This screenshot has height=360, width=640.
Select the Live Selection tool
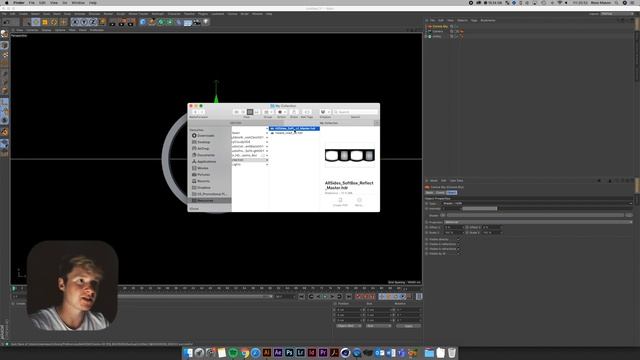[27, 22]
